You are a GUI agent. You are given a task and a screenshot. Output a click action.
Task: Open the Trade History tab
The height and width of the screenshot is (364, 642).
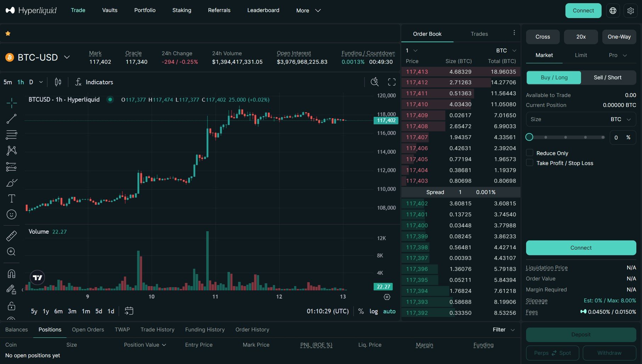click(157, 330)
